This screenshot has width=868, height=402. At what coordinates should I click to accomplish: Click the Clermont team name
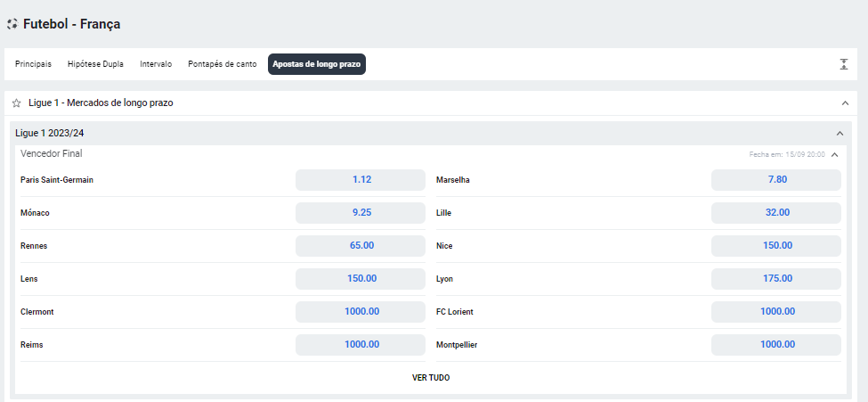coord(37,312)
